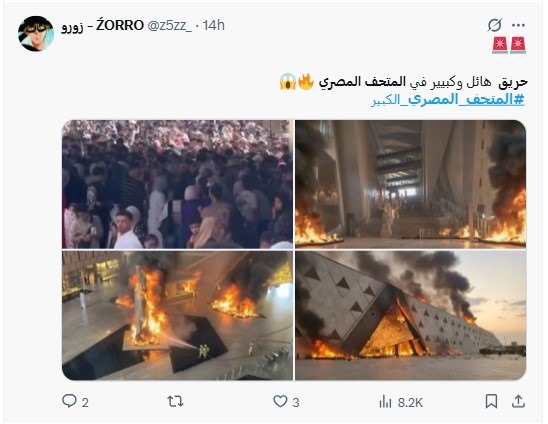Click the @z5zz_ username handle

point(169,26)
